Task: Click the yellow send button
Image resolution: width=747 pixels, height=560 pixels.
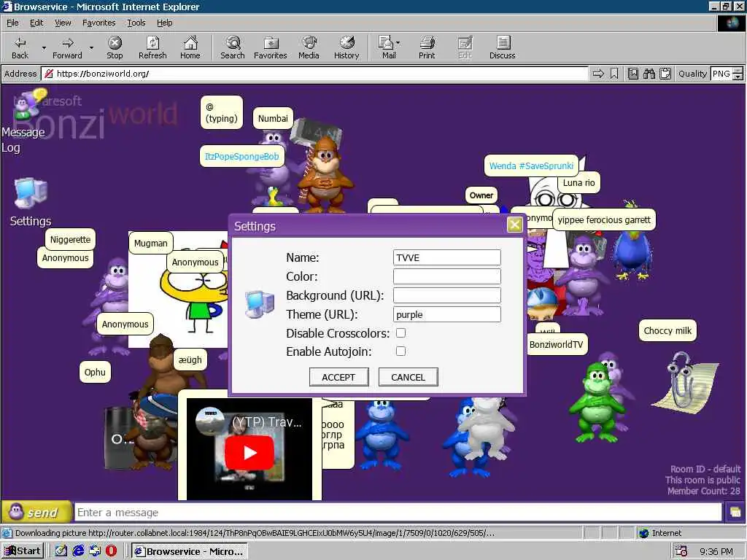Action: 36,512
